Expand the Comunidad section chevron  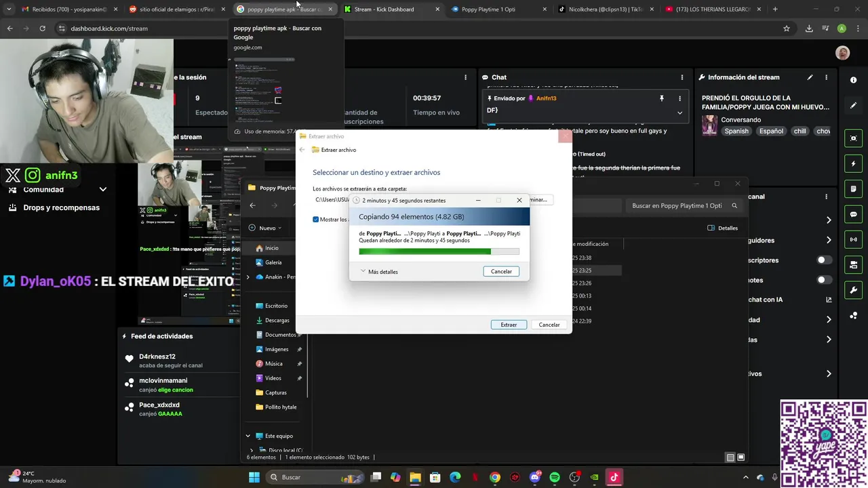pos(103,190)
